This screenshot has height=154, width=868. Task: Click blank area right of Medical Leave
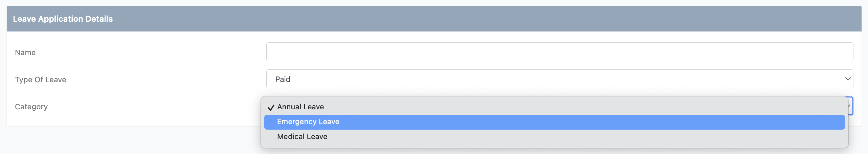click(x=575, y=137)
